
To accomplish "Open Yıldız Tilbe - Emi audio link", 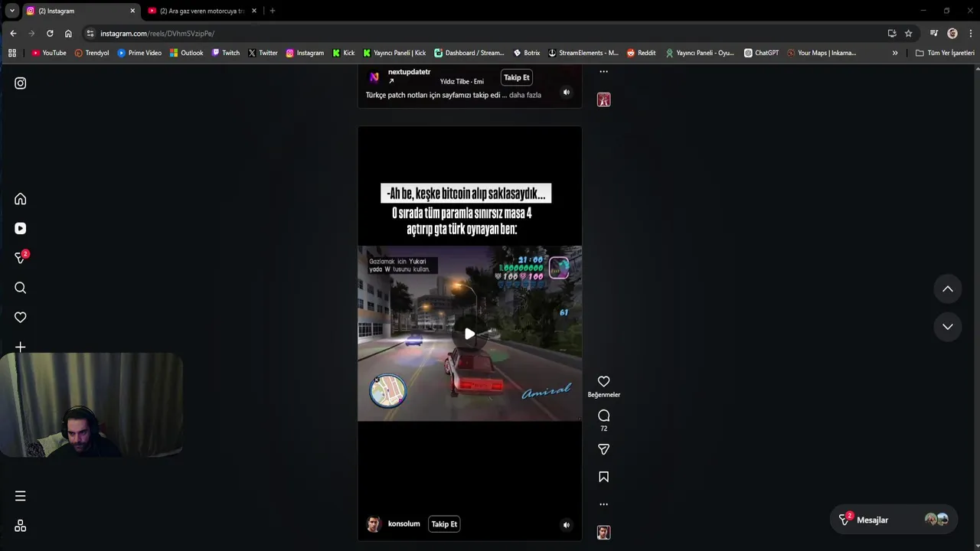I will pyautogui.click(x=462, y=82).
